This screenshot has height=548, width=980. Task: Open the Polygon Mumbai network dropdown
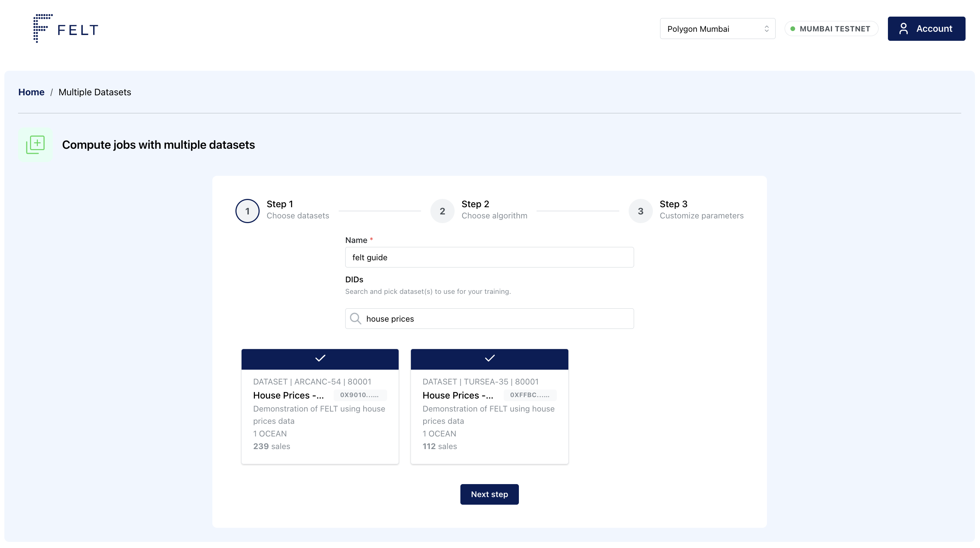(x=717, y=29)
